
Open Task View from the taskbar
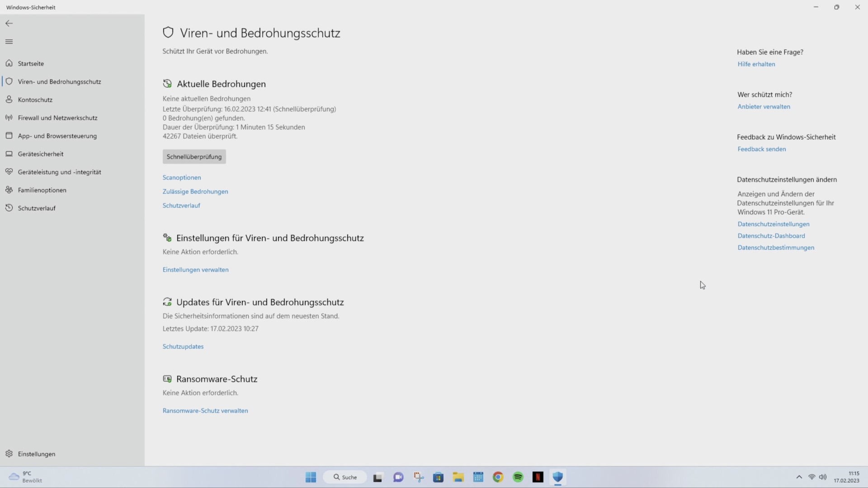[x=377, y=477]
